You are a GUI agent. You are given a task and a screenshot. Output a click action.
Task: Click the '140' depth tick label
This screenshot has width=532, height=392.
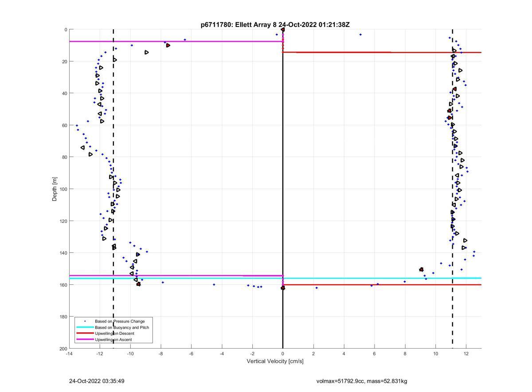[x=63, y=253]
